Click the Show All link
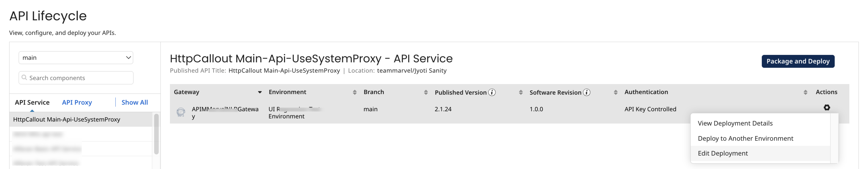Image resolution: width=868 pixels, height=169 pixels. 134,103
